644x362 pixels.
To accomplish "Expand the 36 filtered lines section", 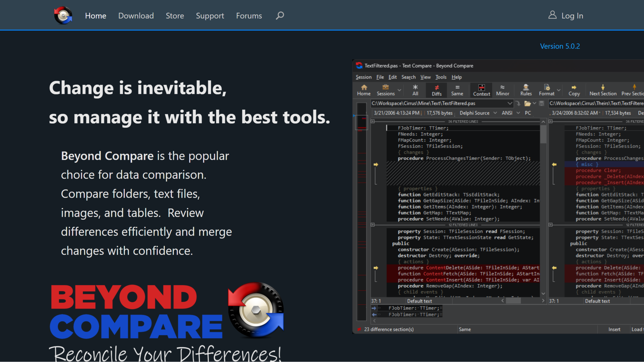I will point(373,121).
